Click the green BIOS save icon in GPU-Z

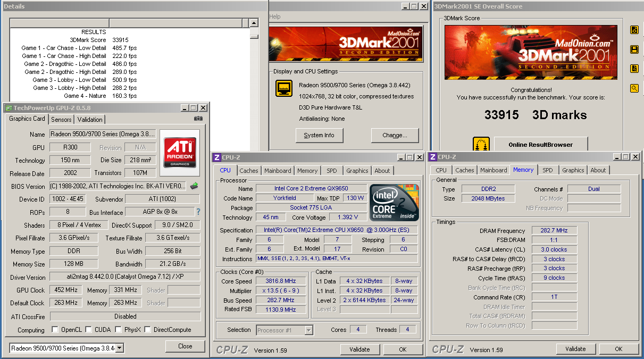tap(194, 186)
